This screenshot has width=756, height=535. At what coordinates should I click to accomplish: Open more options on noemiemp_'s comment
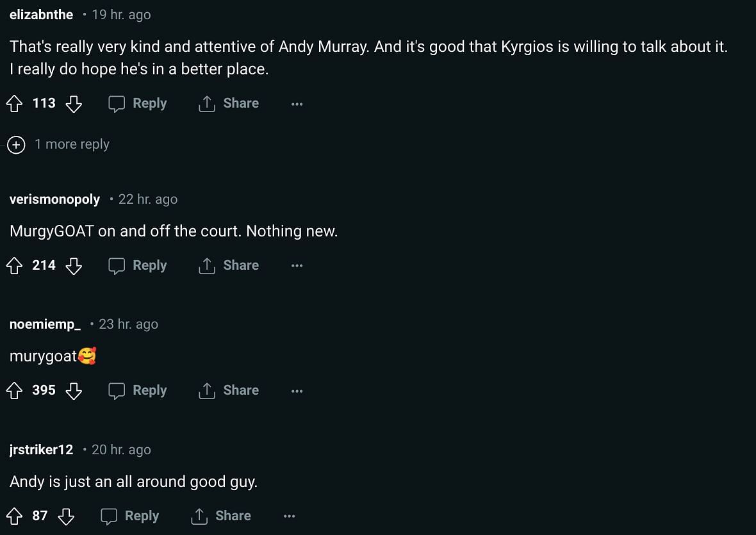(x=297, y=391)
